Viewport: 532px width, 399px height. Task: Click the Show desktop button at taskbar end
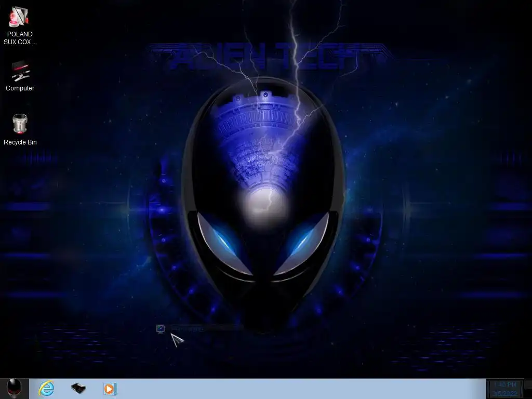click(x=528, y=389)
